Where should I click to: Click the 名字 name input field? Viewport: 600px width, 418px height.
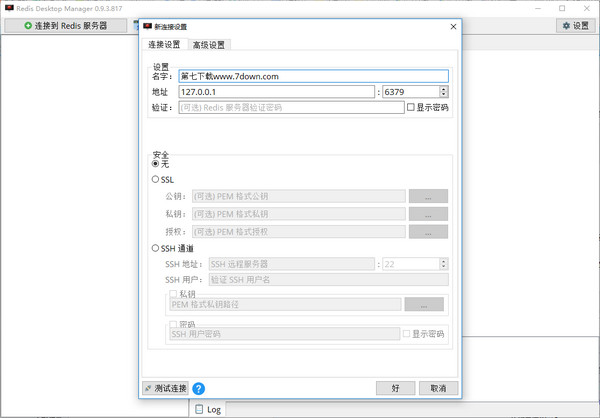point(313,76)
